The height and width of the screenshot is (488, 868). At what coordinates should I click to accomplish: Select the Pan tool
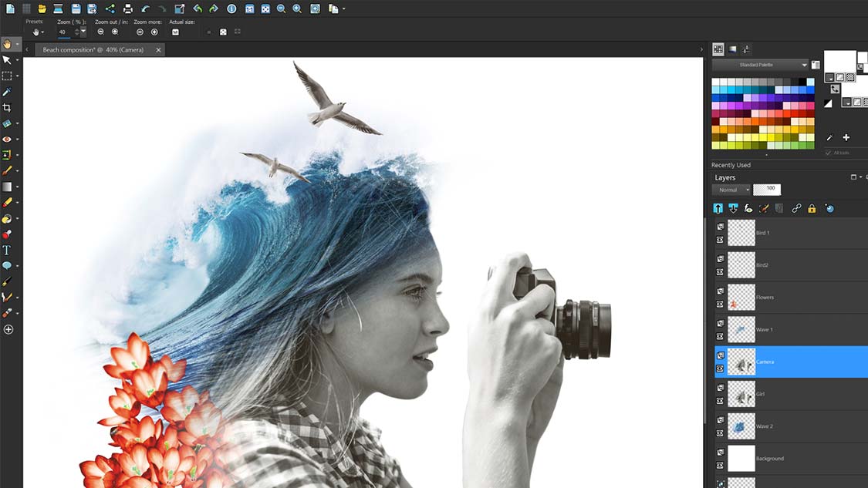[x=8, y=44]
